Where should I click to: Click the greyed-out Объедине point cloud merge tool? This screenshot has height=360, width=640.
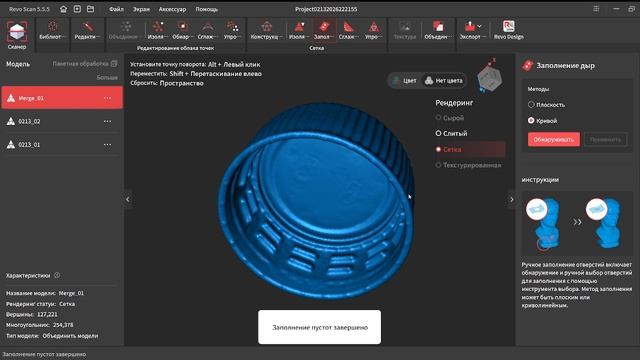click(126, 31)
